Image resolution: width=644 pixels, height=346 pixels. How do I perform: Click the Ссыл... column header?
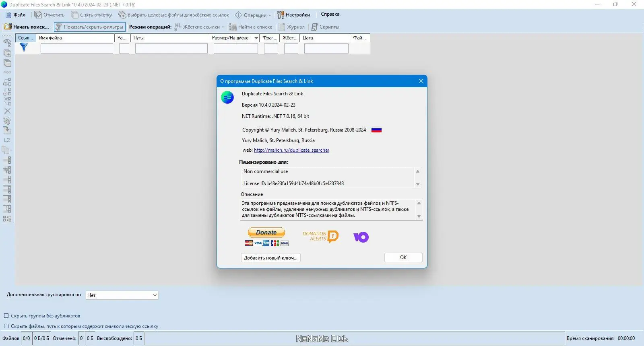[x=26, y=38]
